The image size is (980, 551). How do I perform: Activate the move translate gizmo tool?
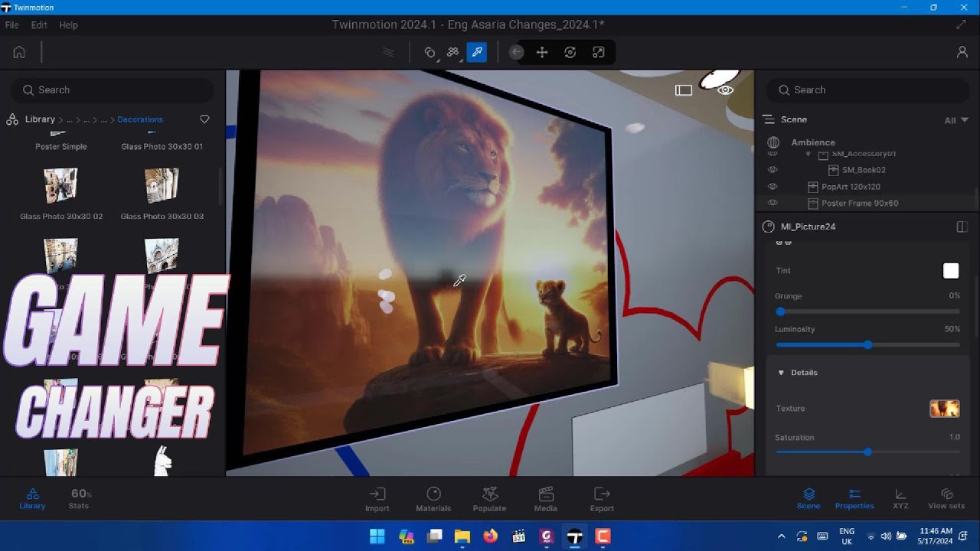(542, 52)
